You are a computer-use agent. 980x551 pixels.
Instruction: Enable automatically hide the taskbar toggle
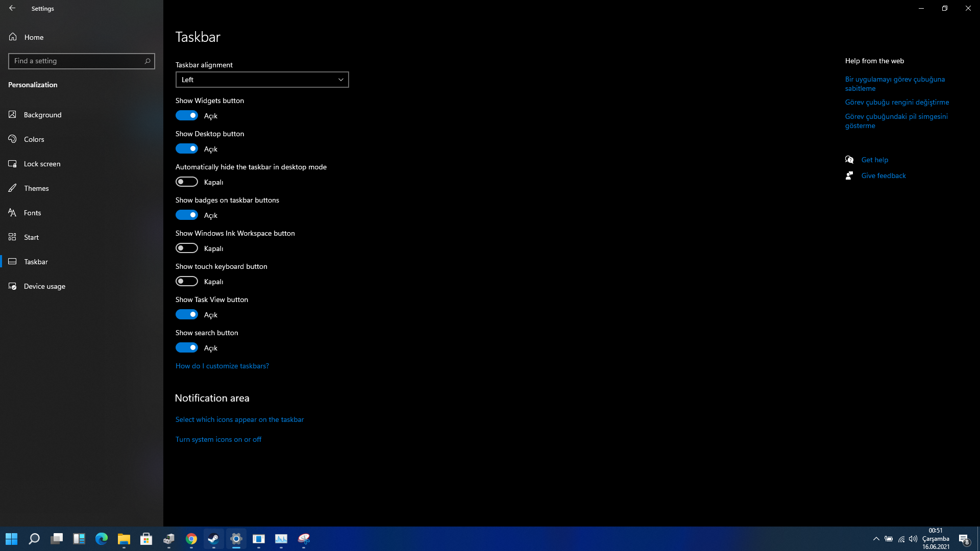(x=187, y=182)
